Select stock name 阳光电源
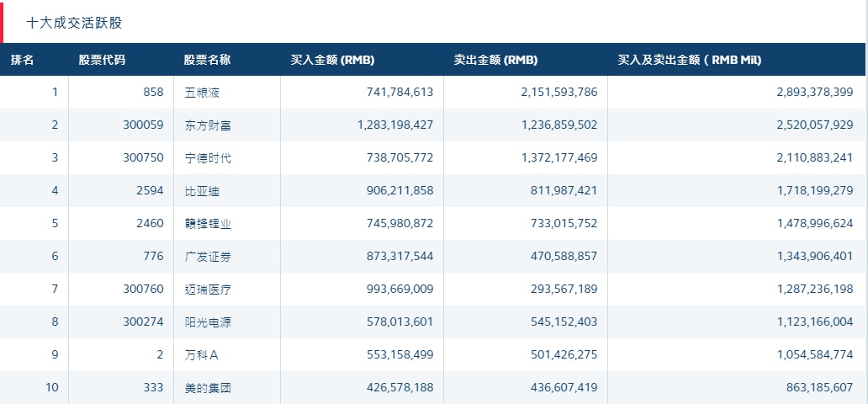 click(208, 322)
